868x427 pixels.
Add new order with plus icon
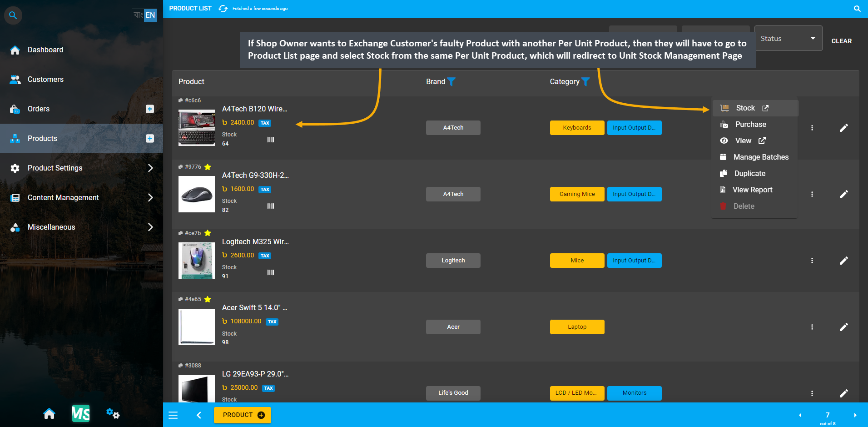point(150,109)
